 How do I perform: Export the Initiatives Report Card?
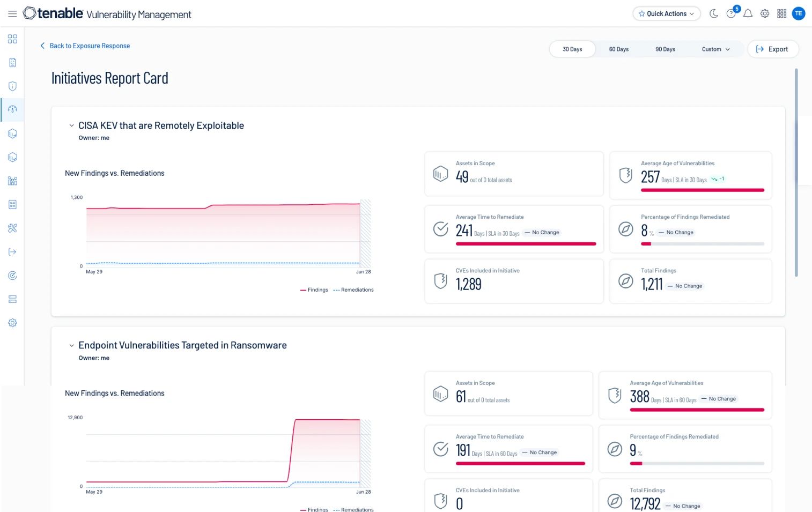pyautogui.click(x=773, y=49)
